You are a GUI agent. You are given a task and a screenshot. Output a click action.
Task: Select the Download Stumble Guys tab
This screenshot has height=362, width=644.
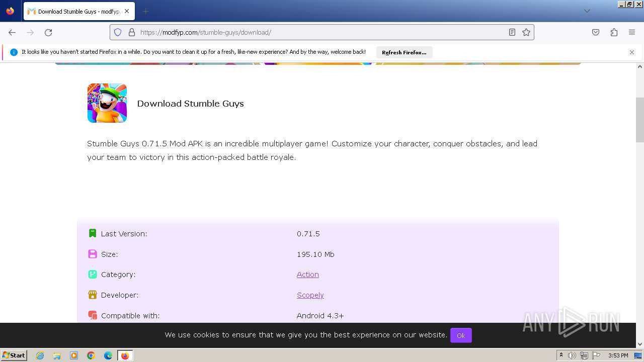(79, 11)
